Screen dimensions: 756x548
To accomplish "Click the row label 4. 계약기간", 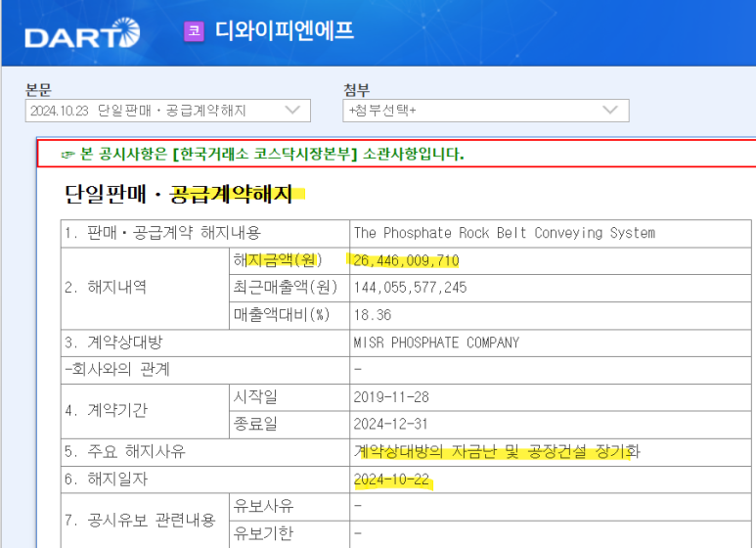I will pyautogui.click(x=106, y=411).
